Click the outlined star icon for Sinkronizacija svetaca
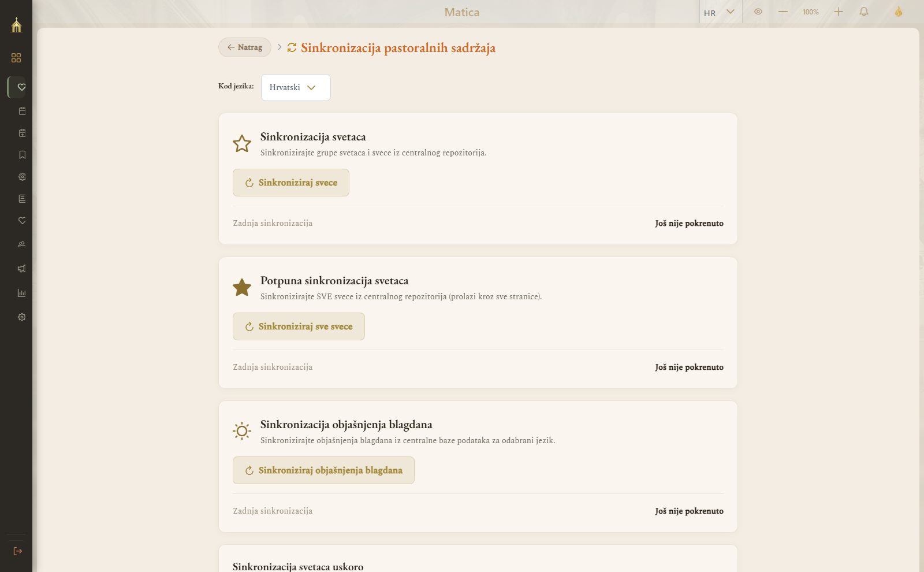 [x=242, y=143]
